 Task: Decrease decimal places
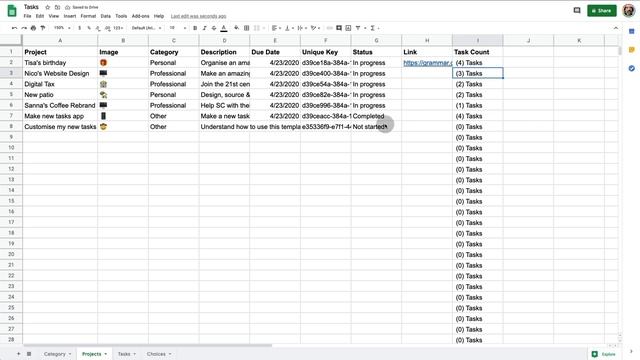coord(98,28)
